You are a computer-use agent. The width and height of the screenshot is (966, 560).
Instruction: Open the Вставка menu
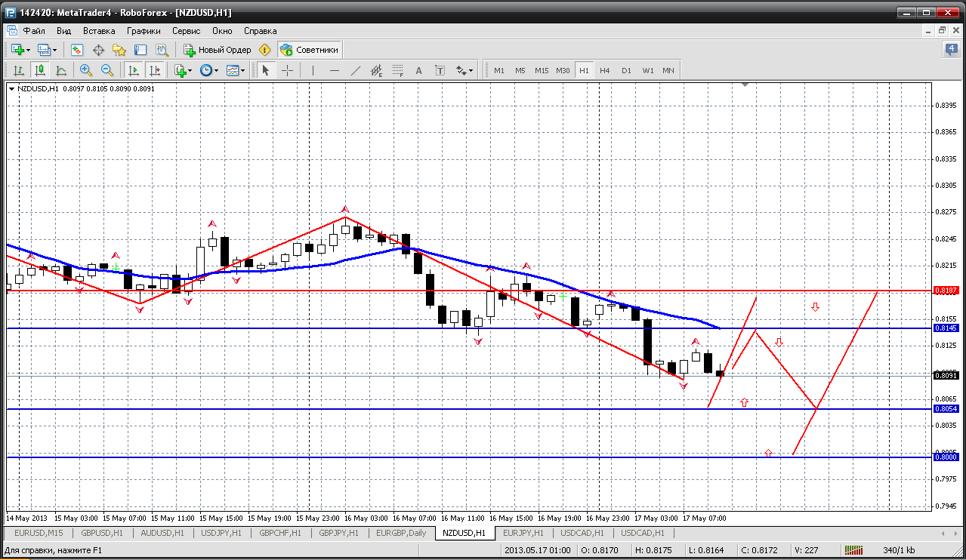tap(99, 31)
